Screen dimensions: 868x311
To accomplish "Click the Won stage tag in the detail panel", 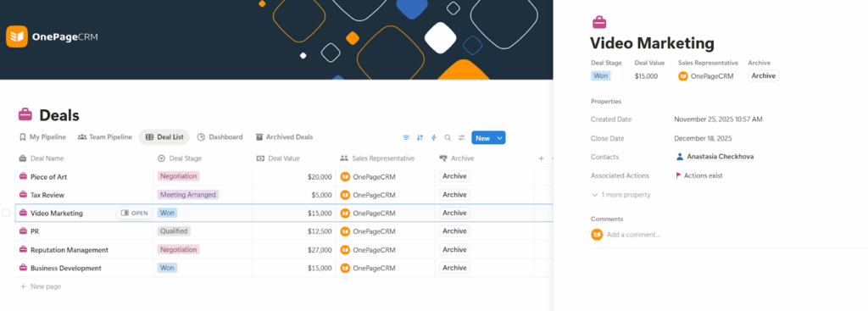I will point(601,75).
